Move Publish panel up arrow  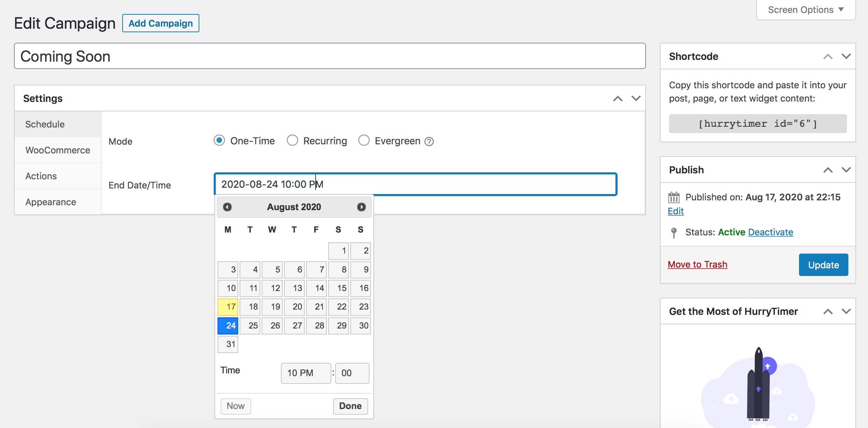[828, 170]
